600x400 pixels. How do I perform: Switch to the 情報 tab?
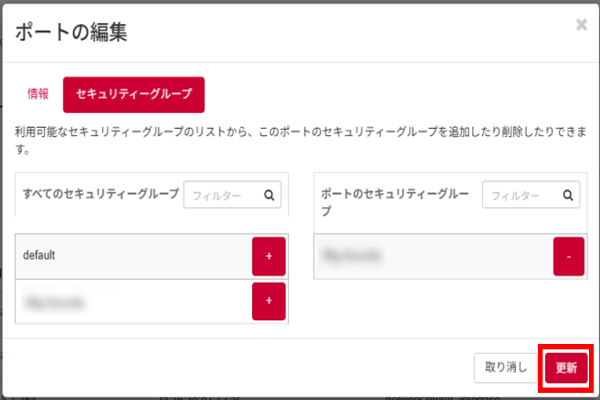click(x=38, y=94)
